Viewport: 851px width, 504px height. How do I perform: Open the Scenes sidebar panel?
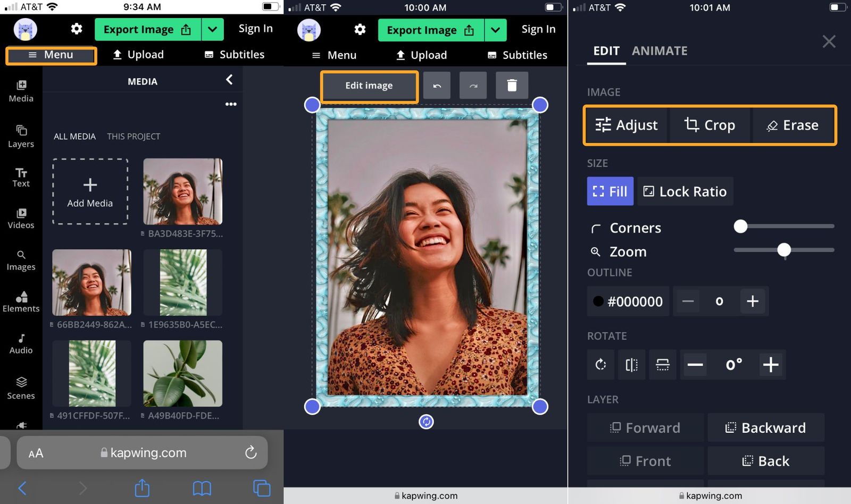[21, 388]
